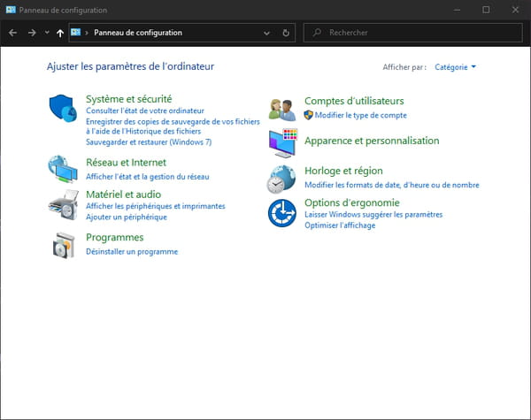Go up one level with the up arrow

coord(60,33)
